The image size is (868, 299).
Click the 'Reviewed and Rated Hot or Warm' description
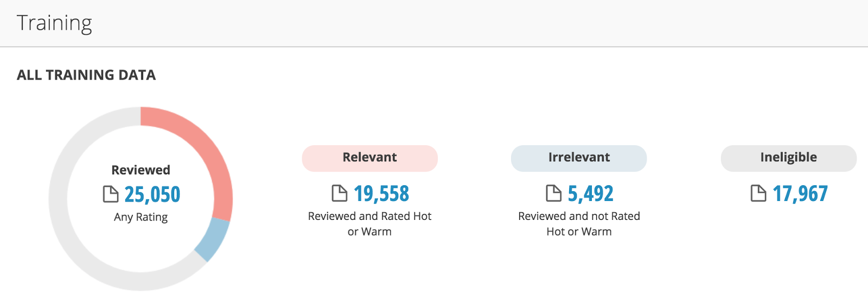pos(370,224)
